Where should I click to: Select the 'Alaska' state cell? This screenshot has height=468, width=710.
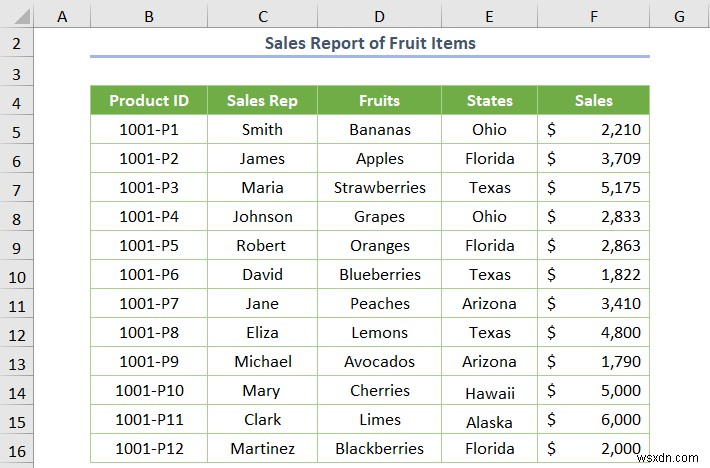[490, 420]
